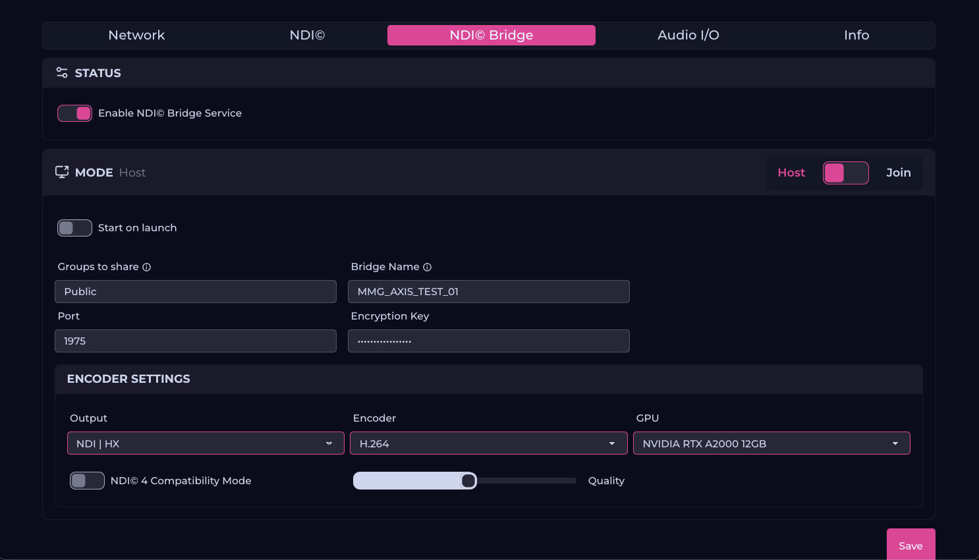Screen dimensions: 979x560
Task: Switch to the Network tab
Action: coord(136,36)
